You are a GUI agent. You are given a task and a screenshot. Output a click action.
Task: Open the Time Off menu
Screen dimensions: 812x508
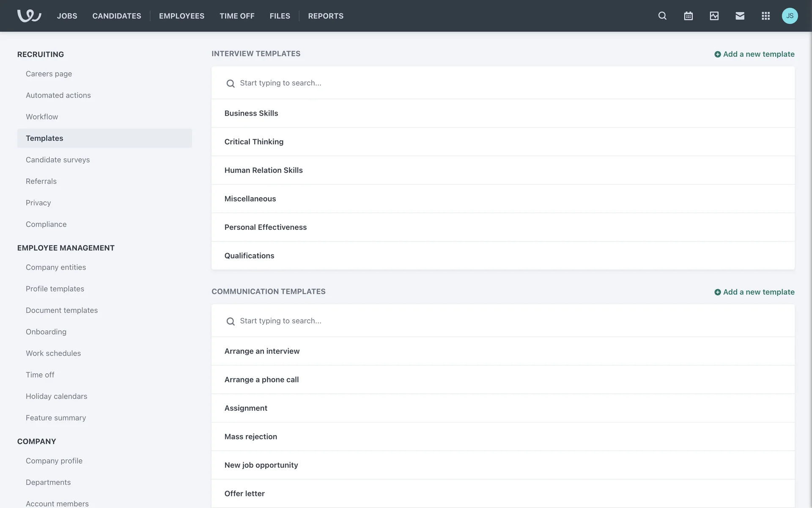(x=237, y=16)
